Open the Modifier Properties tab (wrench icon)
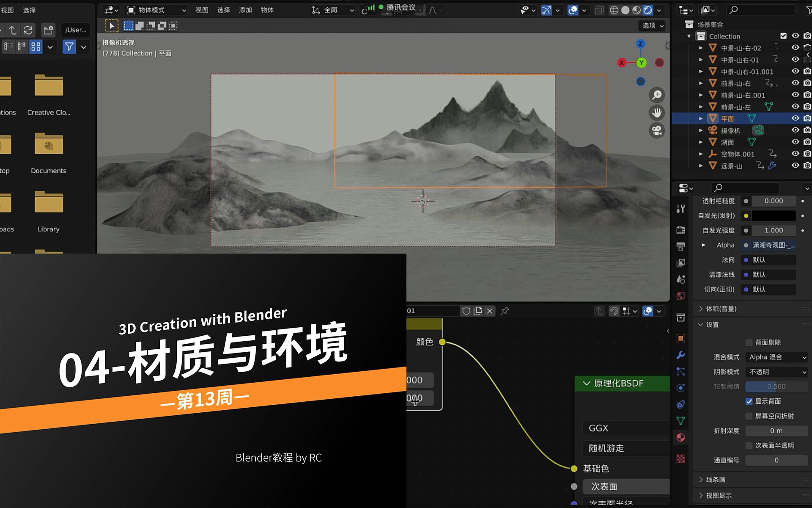Image resolution: width=812 pixels, height=508 pixels. 681,356
